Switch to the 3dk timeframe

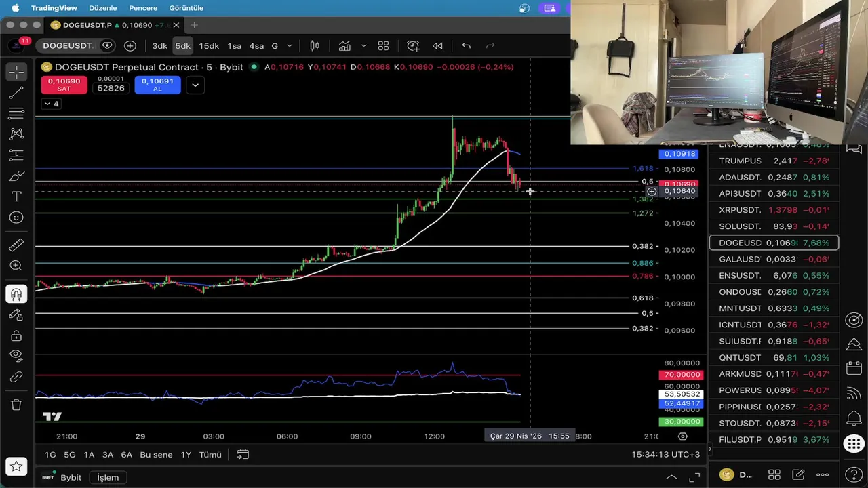click(x=159, y=46)
